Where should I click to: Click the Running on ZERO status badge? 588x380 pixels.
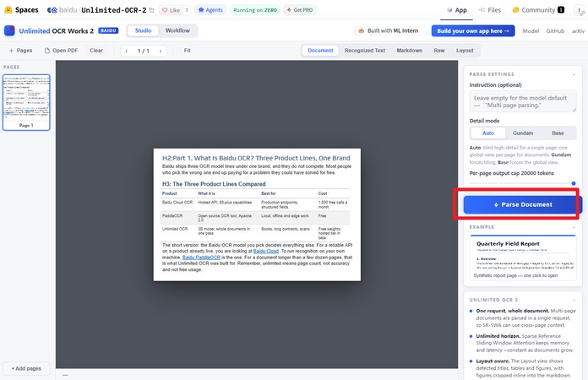(x=255, y=10)
